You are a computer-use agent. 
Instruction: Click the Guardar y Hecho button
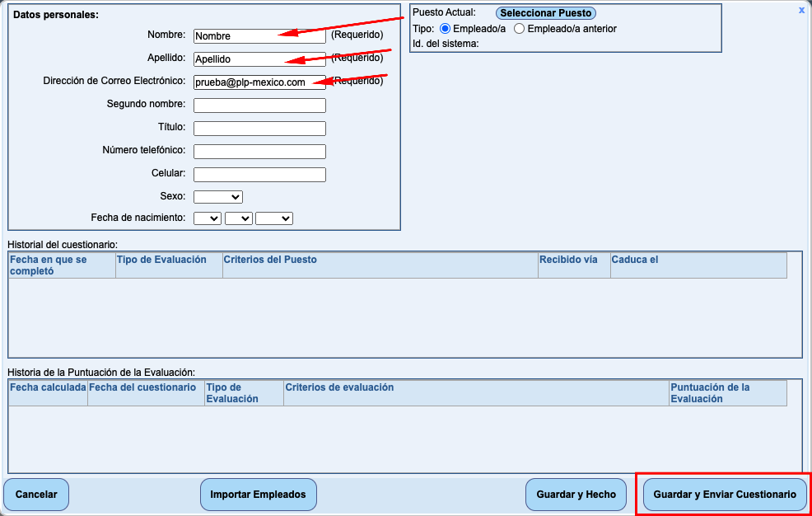(x=576, y=495)
